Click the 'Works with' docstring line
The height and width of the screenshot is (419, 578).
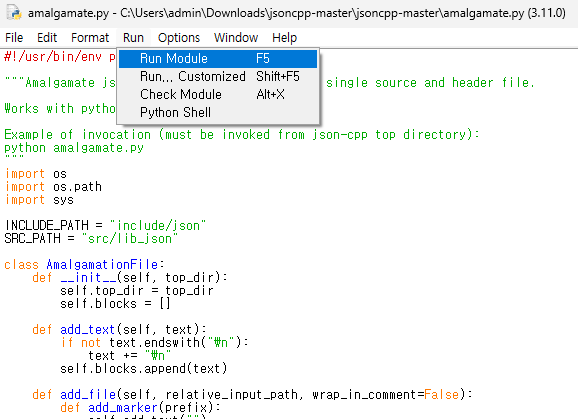(x=59, y=109)
